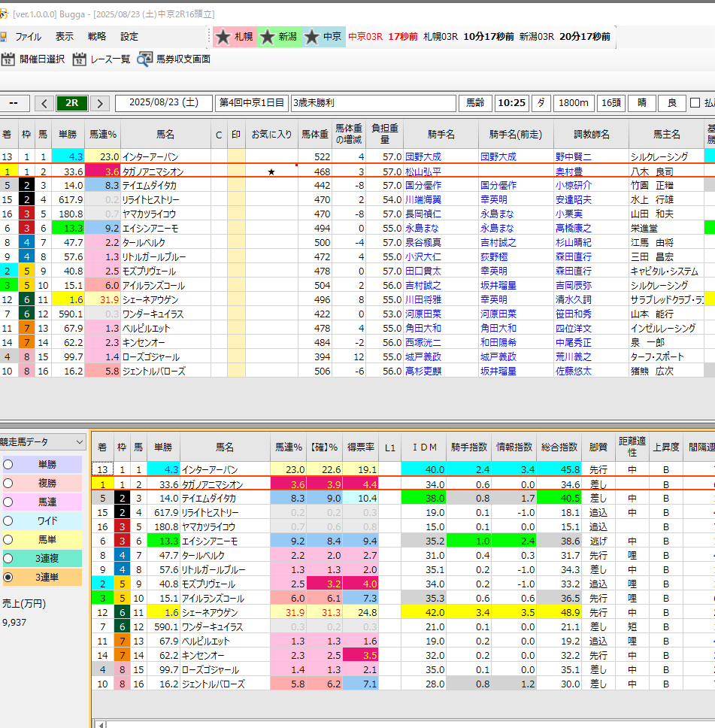Open the 馬券収支画面 magnifier icon
Image resolution: width=715 pixels, height=728 pixels.
[145, 59]
